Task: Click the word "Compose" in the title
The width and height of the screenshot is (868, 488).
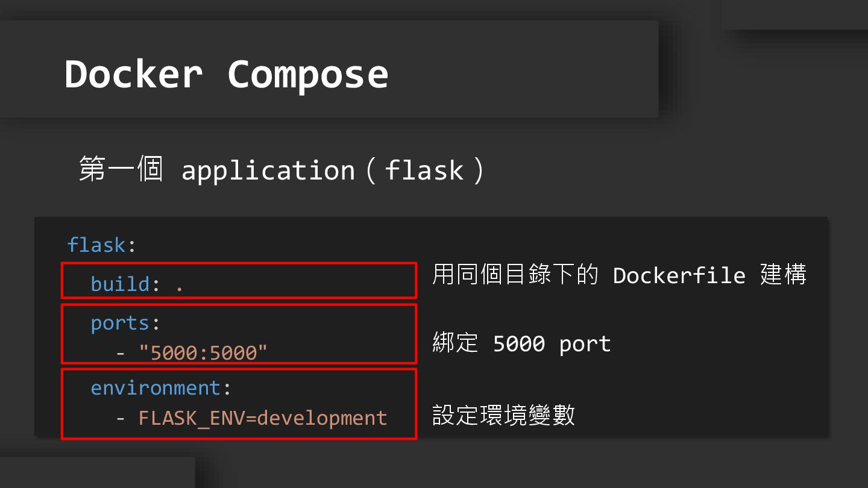Action: 307,75
